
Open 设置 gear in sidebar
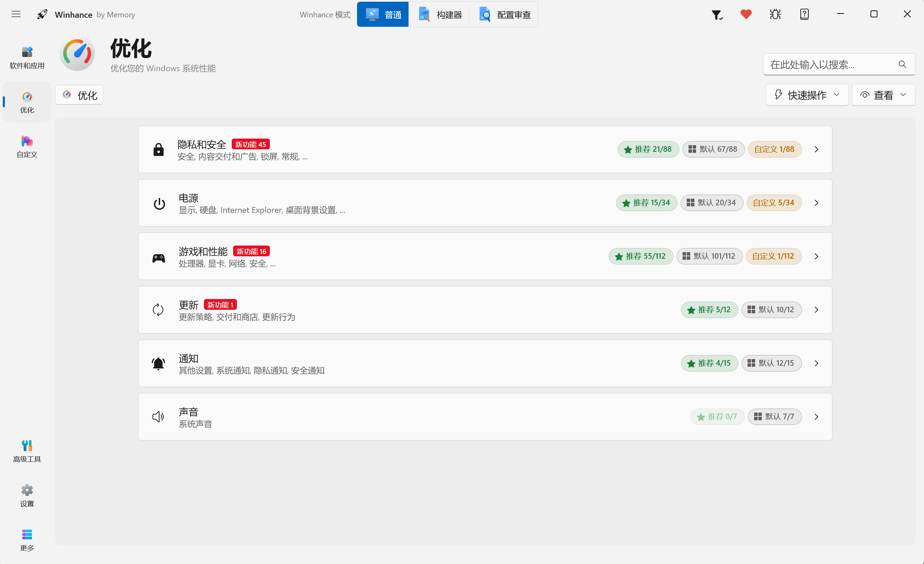tap(27, 496)
